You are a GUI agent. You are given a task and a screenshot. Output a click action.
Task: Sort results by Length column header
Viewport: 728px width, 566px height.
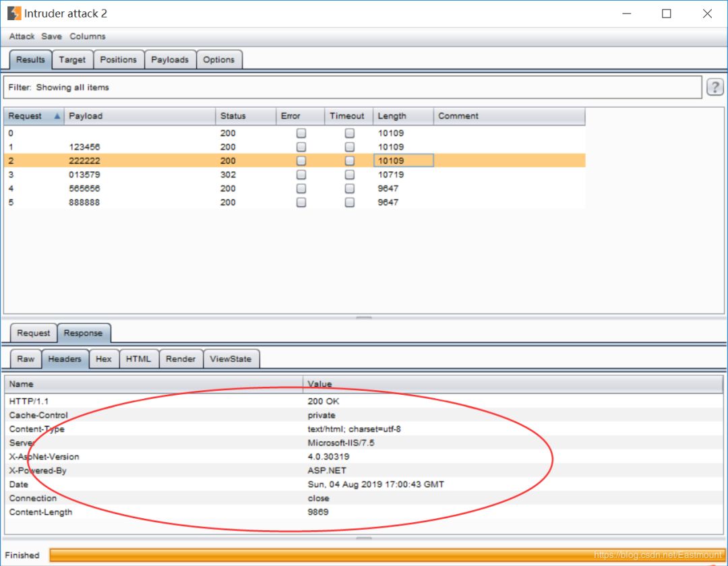coord(392,116)
